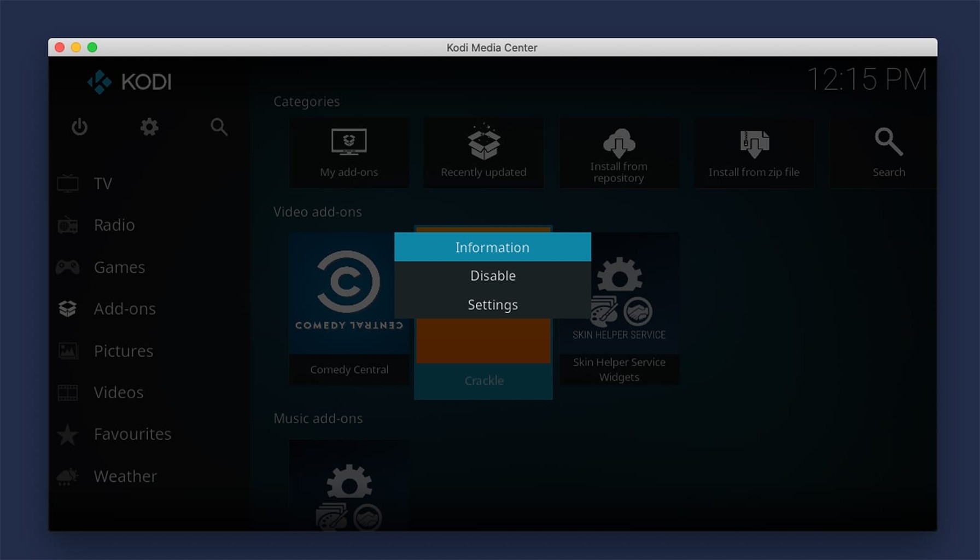The width and height of the screenshot is (980, 560).
Task: Maximize the Kodi window with green button
Action: click(x=92, y=48)
